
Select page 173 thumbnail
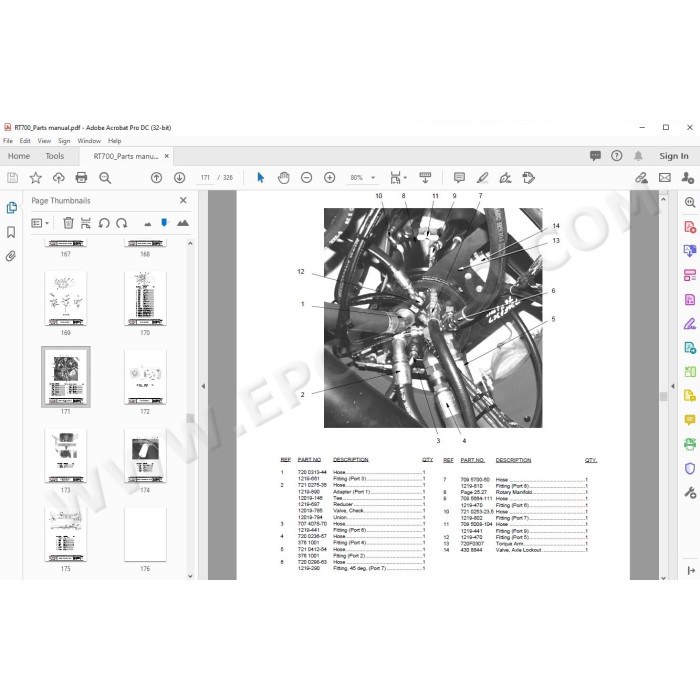point(66,456)
